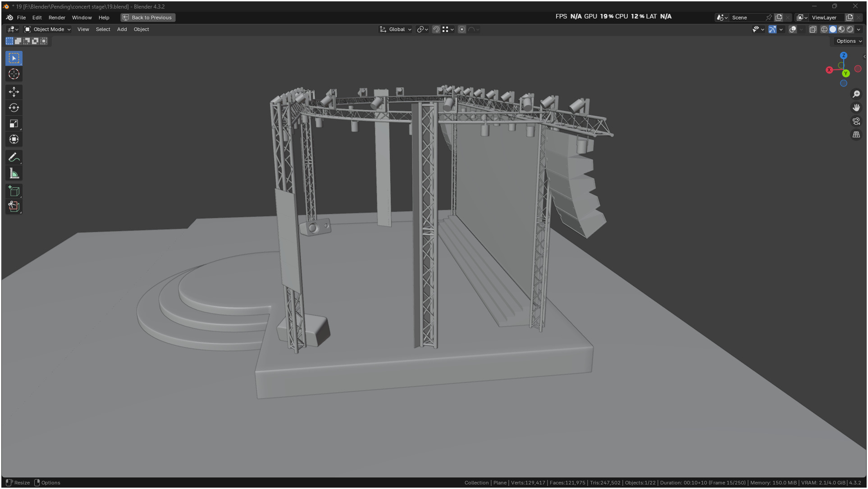Toggle X-ray mode button
The height and width of the screenshot is (489, 868).
coord(813,29)
